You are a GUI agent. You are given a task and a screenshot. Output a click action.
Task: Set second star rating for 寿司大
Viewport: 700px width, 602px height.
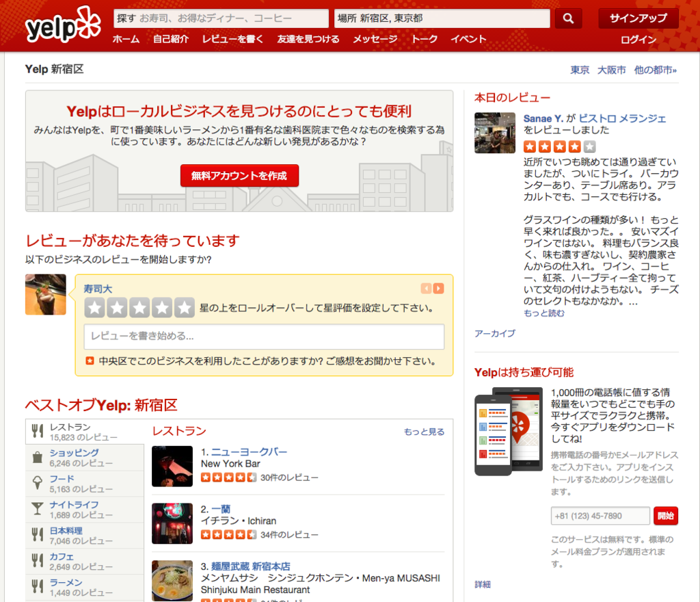pyautogui.click(x=117, y=308)
